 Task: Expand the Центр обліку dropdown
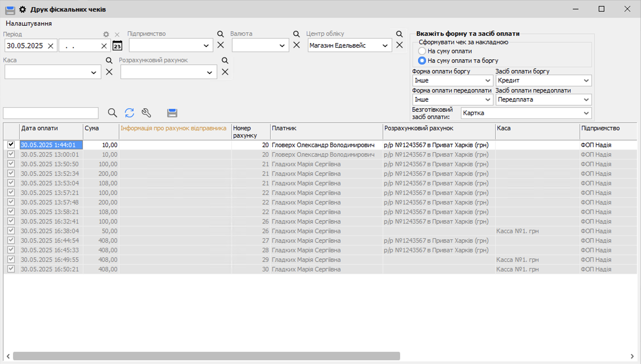click(385, 46)
